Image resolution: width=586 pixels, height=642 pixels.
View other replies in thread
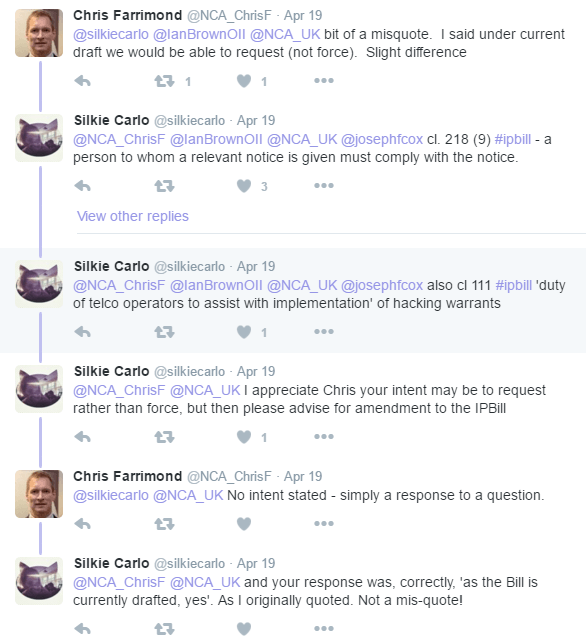tap(133, 216)
